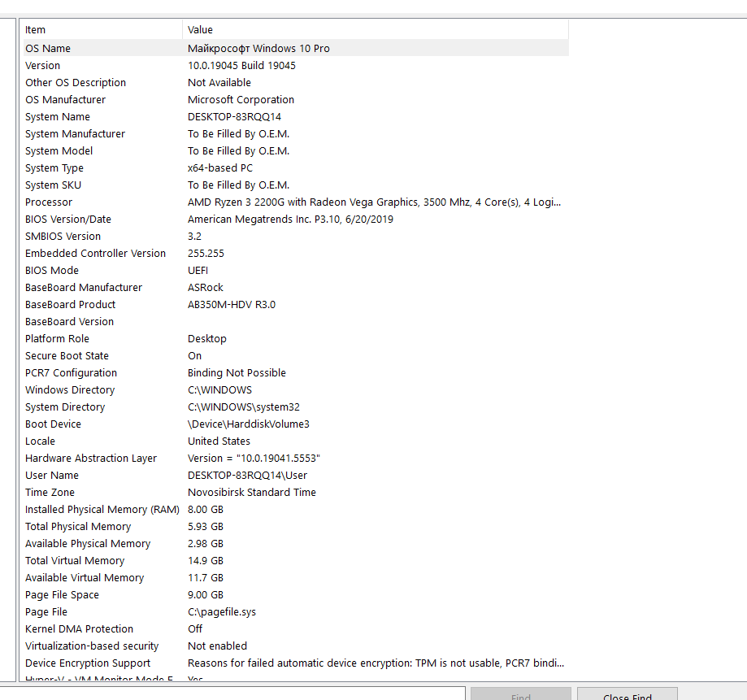
Task: Click the Item column header
Action: [x=102, y=29]
